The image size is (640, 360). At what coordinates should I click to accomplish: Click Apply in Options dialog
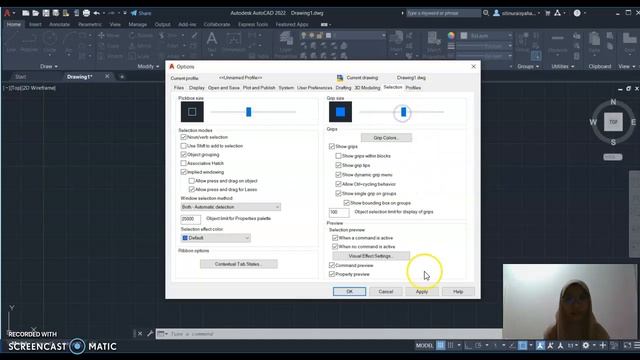tap(422, 291)
